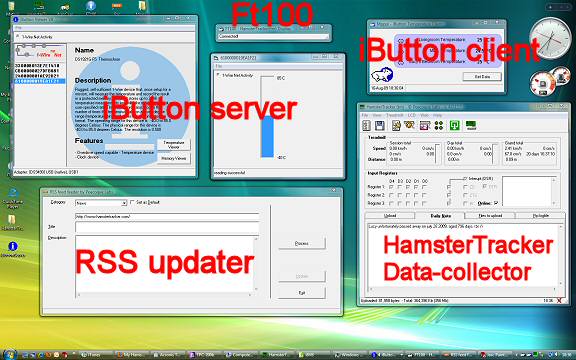Switch to the My logfile tab

[540, 216]
